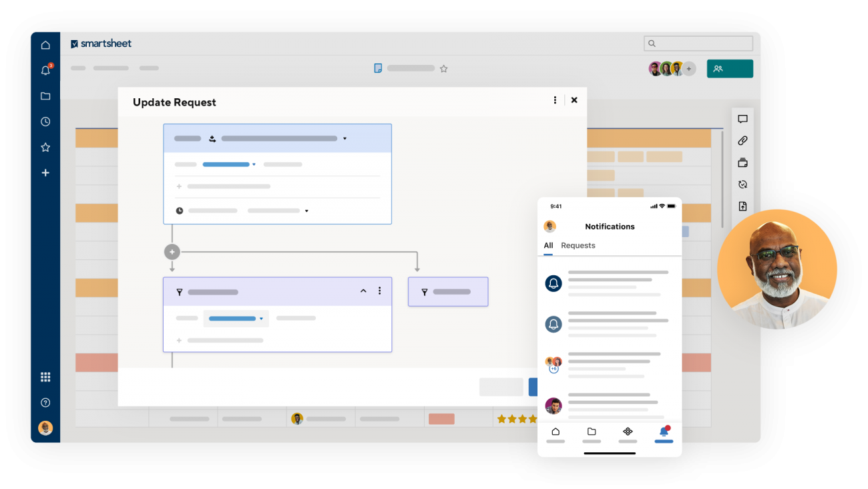Screen dimensions: 868x489
Task: Open the notifications bell in left sidebar
Action: [45, 70]
